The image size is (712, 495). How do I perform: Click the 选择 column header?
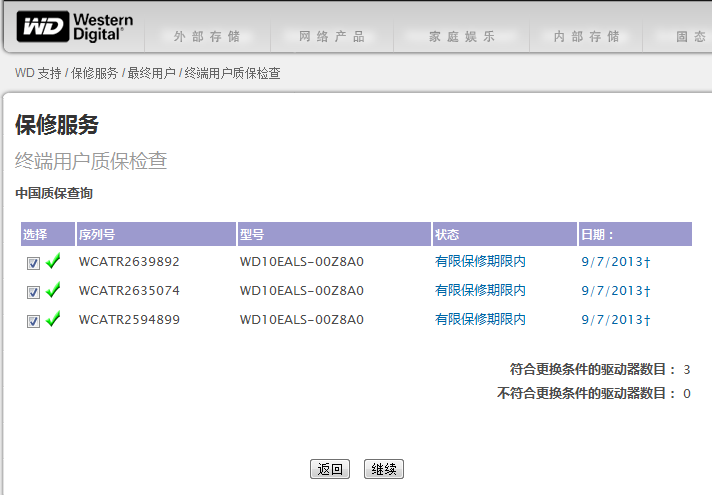(48, 234)
